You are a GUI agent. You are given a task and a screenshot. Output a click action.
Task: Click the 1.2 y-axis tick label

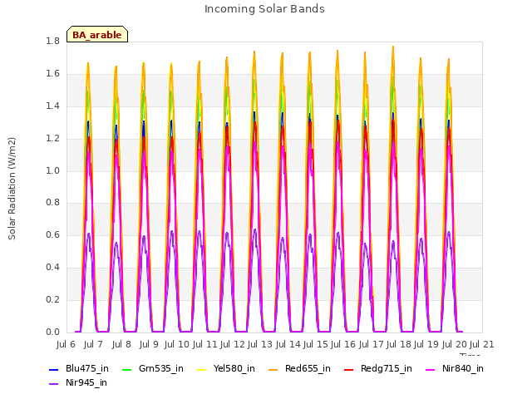tap(52, 138)
